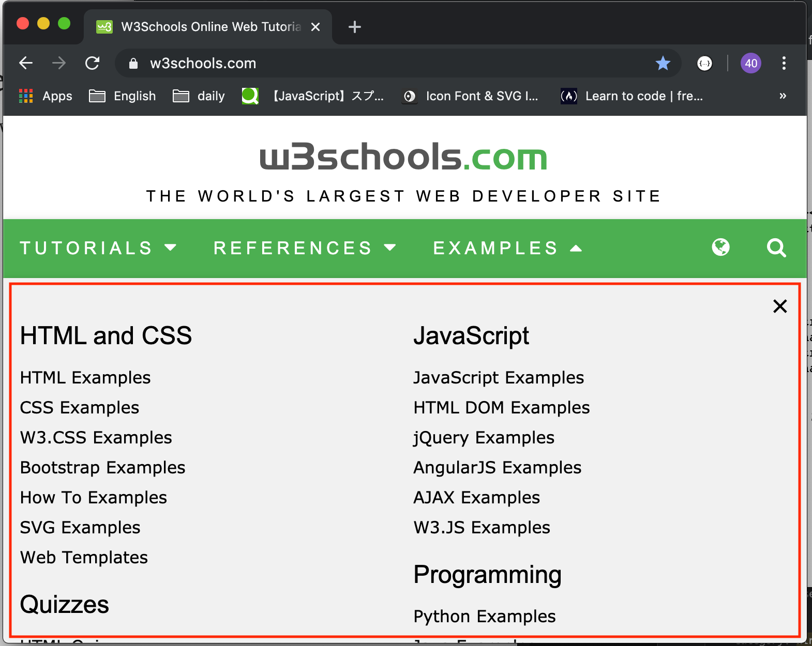Reload the w3schools page

(92, 63)
